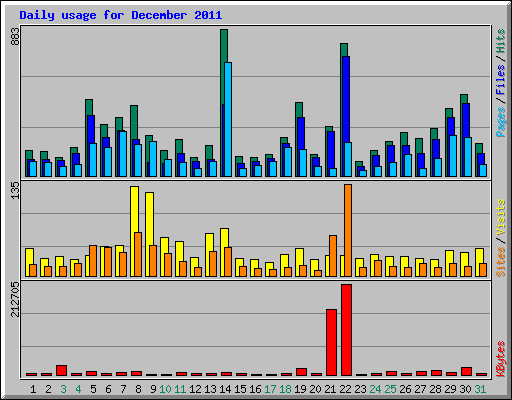Click day label 15 on the x-axis
This screenshot has height=400, width=512.
pos(240,389)
